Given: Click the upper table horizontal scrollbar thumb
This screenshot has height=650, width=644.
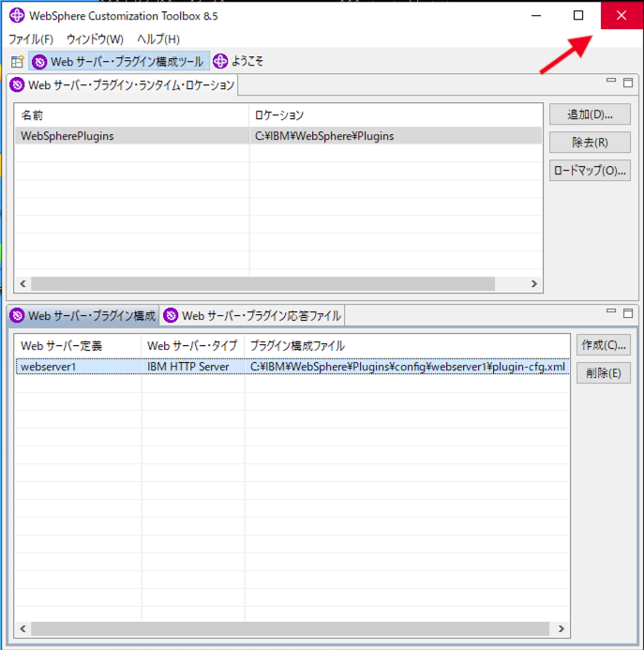Looking at the screenshot, I should pos(263,283).
